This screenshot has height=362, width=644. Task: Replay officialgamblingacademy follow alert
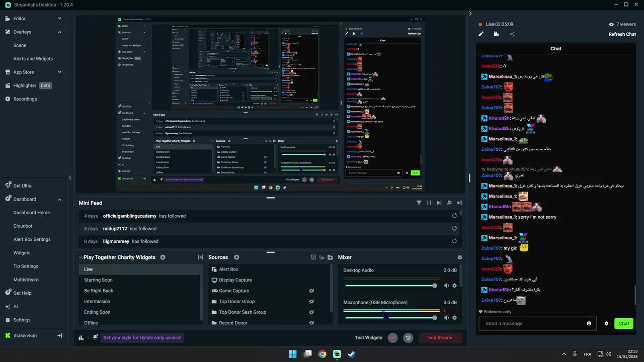click(454, 216)
